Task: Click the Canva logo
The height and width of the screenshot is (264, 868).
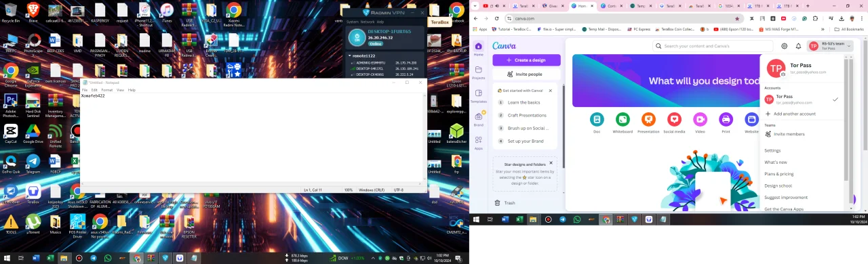Action: pos(504,46)
